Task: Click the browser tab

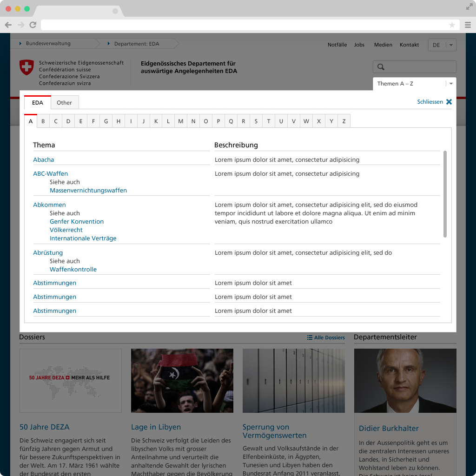Action: point(78,11)
